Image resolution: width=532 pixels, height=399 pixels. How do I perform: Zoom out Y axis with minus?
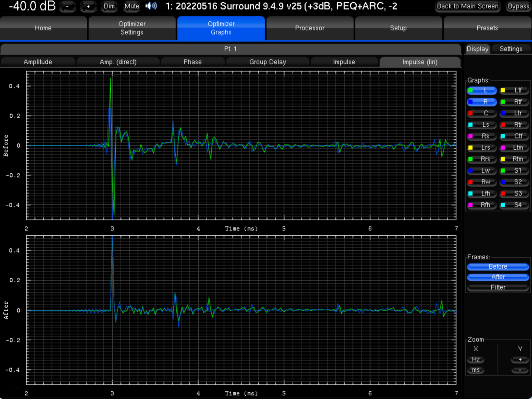520,370
